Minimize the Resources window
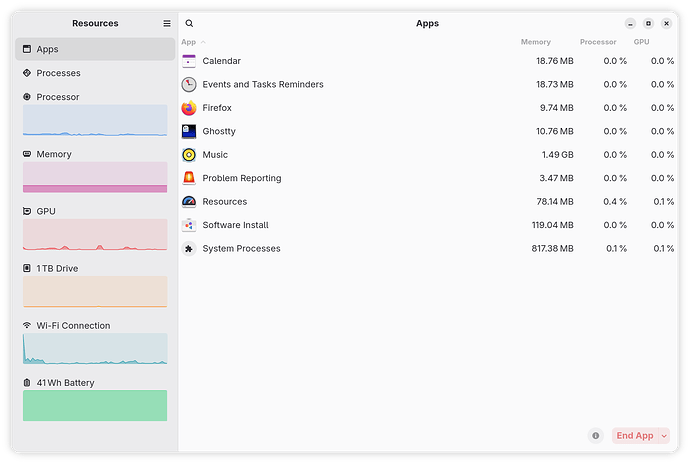 pos(630,23)
